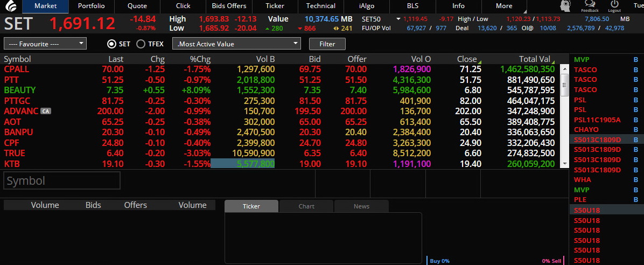This screenshot has height=265, width=644.
Task: Select the PTTGC symbol
Action: click(18, 101)
